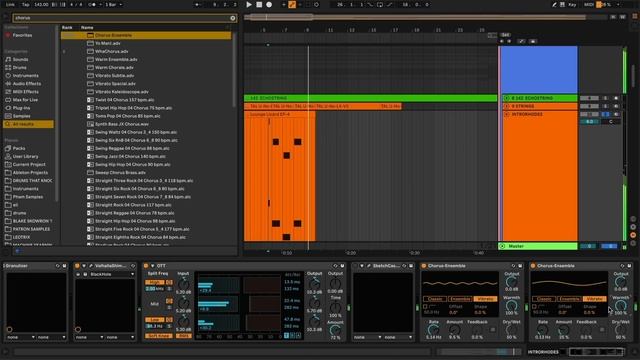This screenshot has width=640, height=360.
Task: Click Warmth knob of second Chorus-Ensemble
Action: pyautogui.click(x=620, y=305)
